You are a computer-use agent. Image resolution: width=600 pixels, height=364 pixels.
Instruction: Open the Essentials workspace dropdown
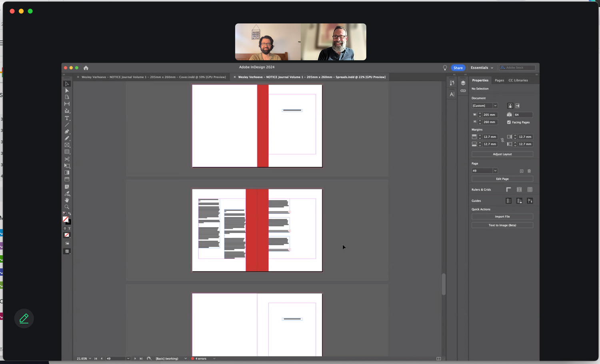point(482,68)
